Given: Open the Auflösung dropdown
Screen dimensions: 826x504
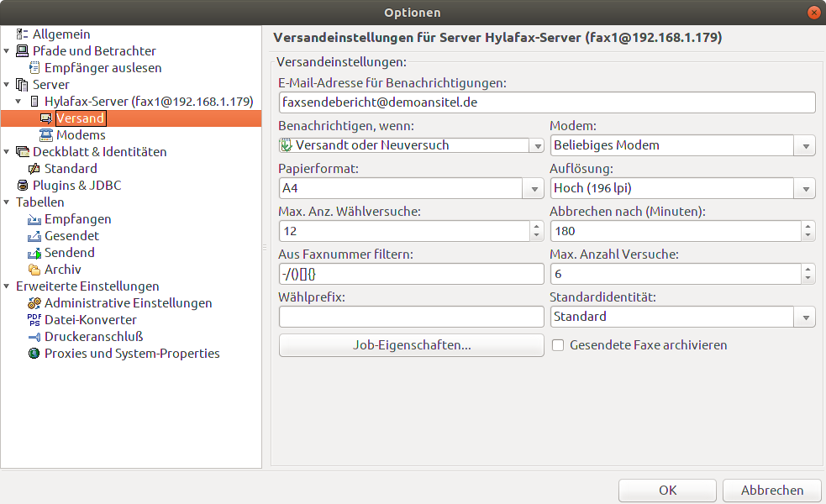Looking at the screenshot, I should [x=807, y=189].
